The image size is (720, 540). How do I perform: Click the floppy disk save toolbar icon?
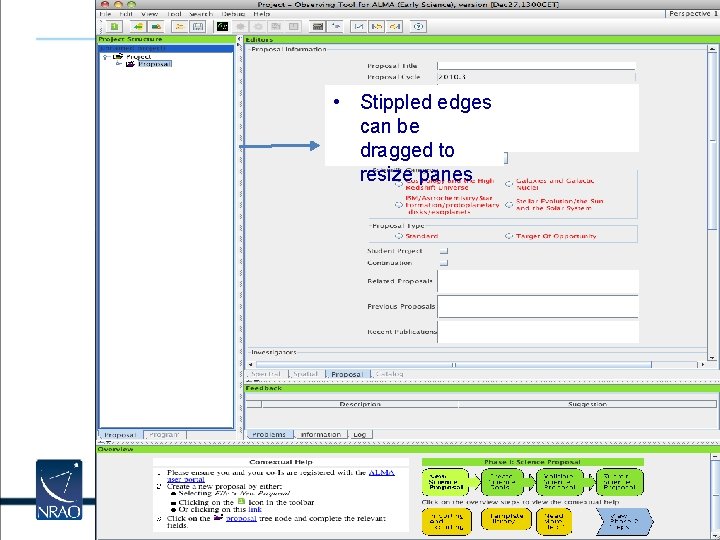[x=198, y=27]
